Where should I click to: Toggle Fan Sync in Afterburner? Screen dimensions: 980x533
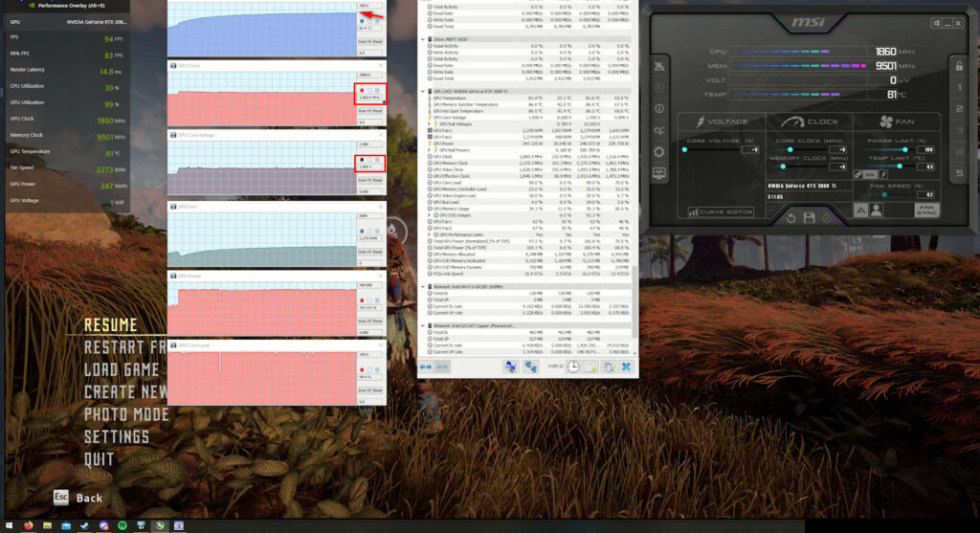point(926,210)
